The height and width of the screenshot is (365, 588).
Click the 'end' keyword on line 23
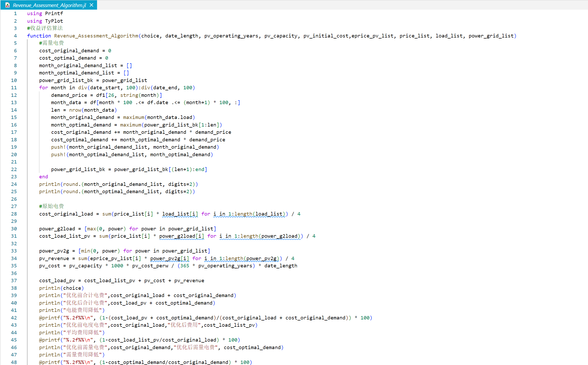(x=43, y=177)
